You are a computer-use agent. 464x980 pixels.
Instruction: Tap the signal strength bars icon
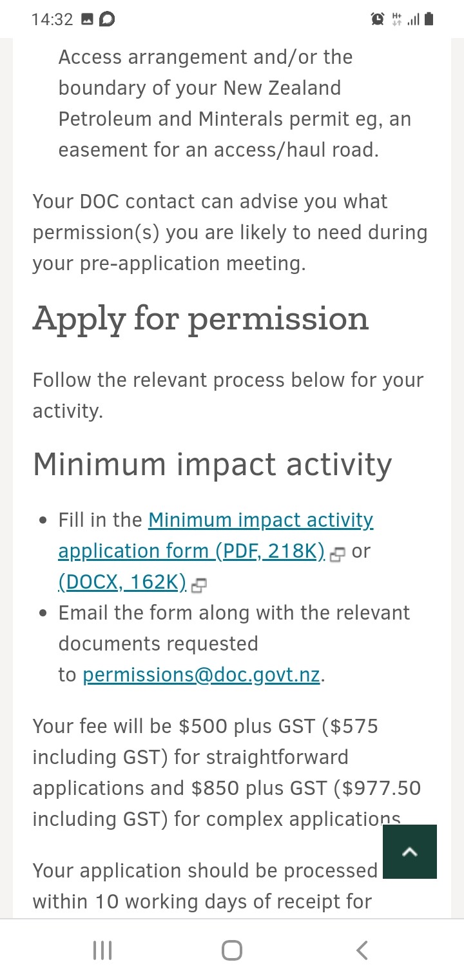click(x=413, y=20)
